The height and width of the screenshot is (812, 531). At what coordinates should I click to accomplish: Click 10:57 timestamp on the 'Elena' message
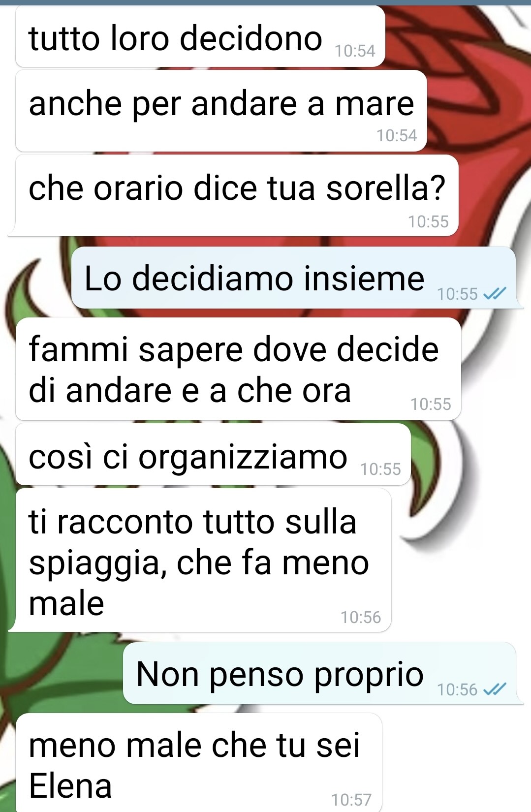point(351,800)
